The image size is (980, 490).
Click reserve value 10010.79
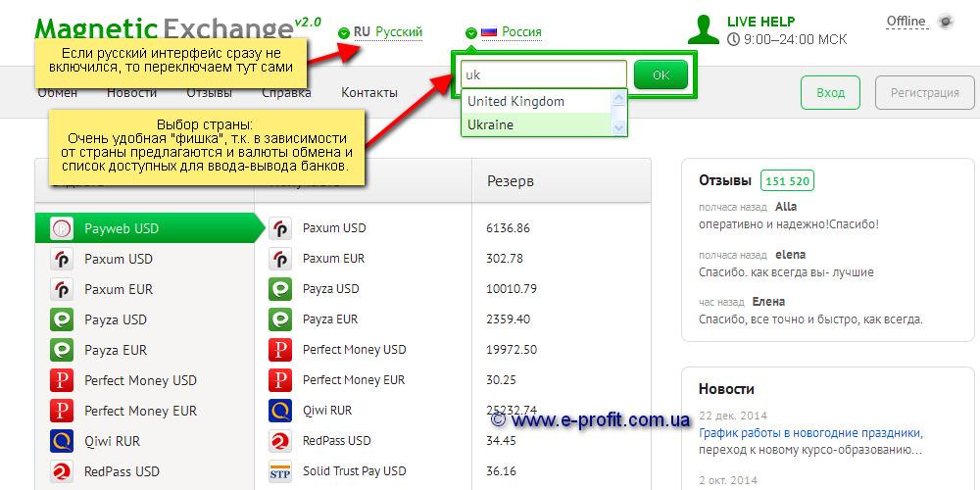pyautogui.click(x=512, y=289)
